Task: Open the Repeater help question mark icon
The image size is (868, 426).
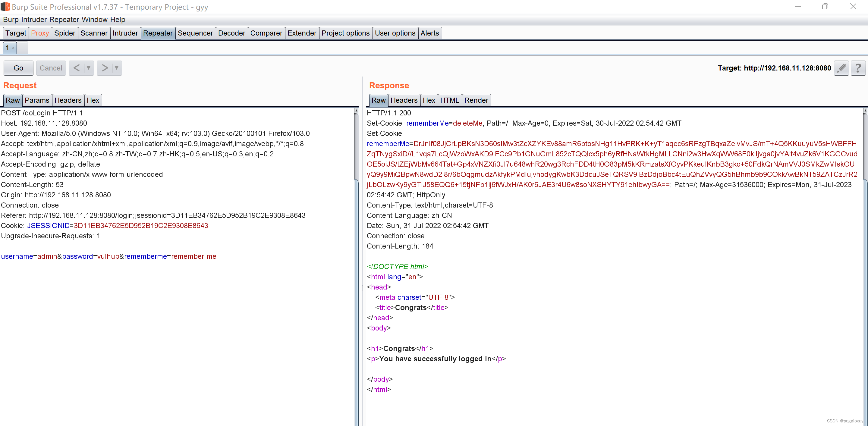Action: point(858,68)
